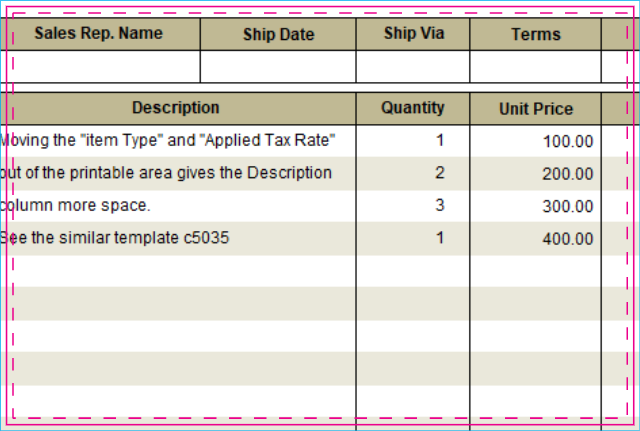Click the empty field beneath Ship Via
This screenshot has height=431, width=640.
[x=413, y=66]
